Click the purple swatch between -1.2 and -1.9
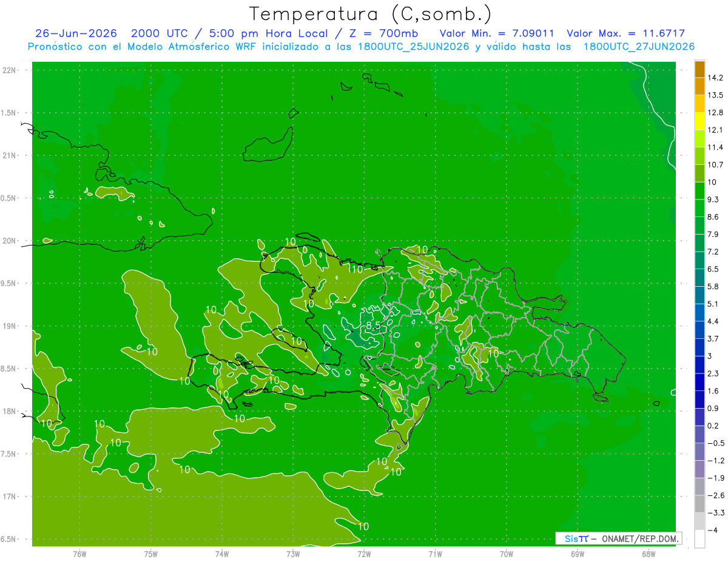The height and width of the screenshot is (562, 728). point(699,469)
